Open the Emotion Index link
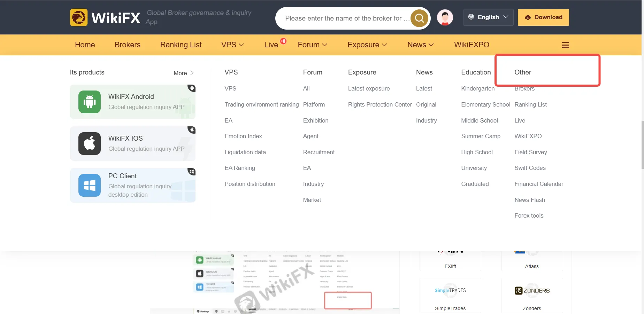 click(x=243, y=136)
